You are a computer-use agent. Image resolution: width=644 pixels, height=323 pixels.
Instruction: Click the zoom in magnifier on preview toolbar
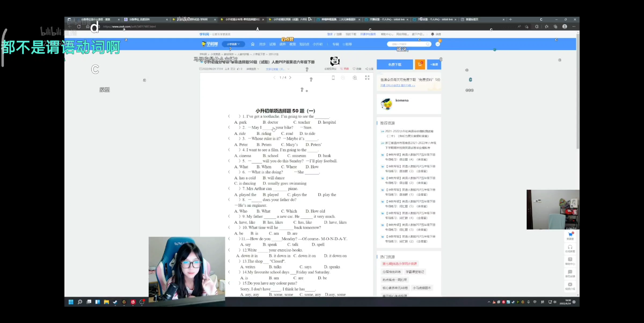355,78
